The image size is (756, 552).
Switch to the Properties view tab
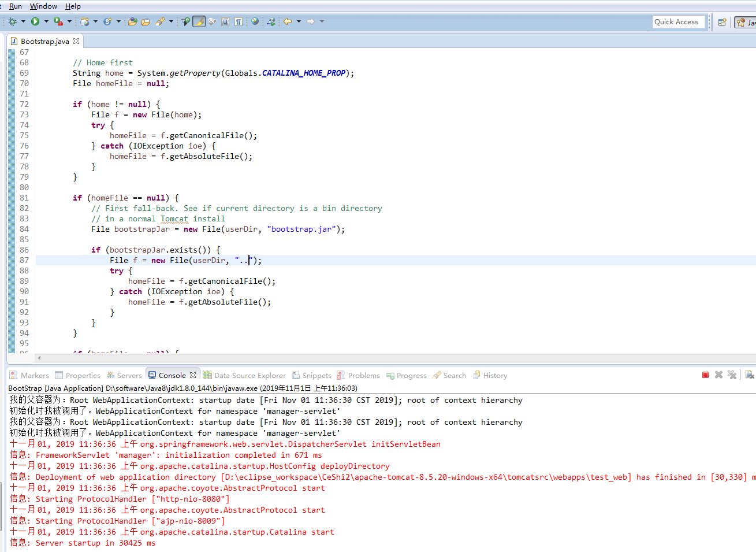(78, 375)
